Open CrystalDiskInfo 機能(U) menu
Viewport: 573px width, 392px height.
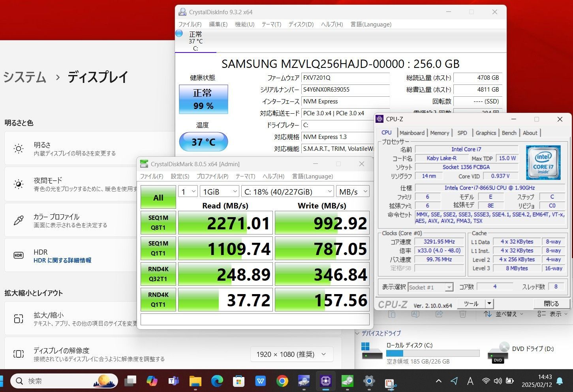(245, 24)
